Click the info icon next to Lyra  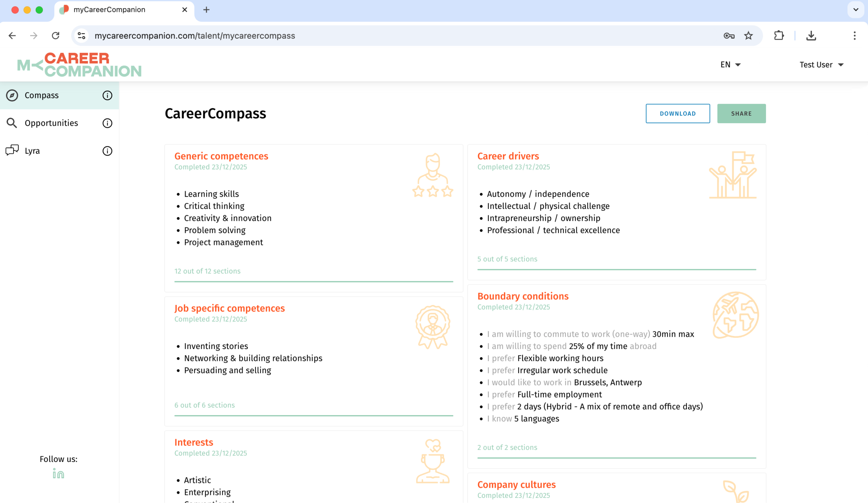[x=107, y=151]
